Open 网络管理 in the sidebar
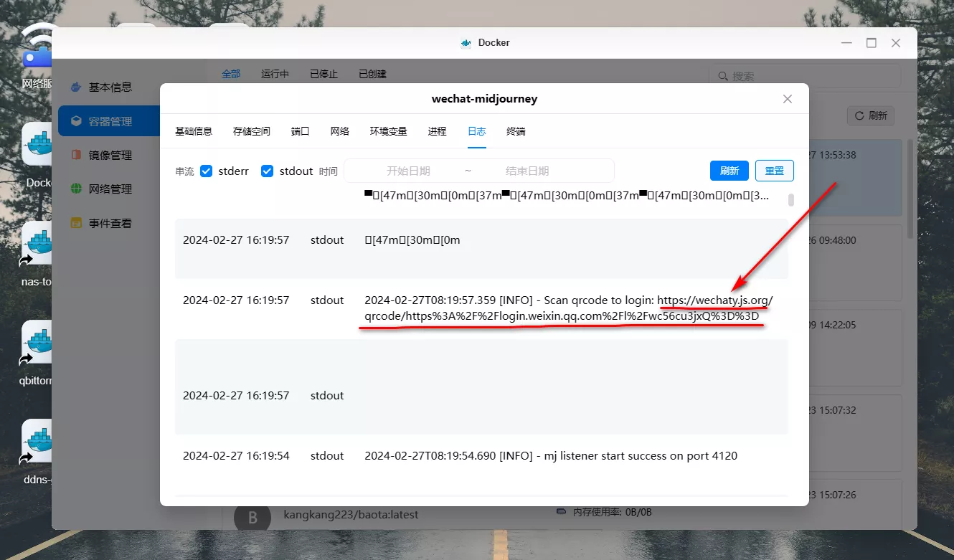954x560 pixels. click(x=109, y=189)
